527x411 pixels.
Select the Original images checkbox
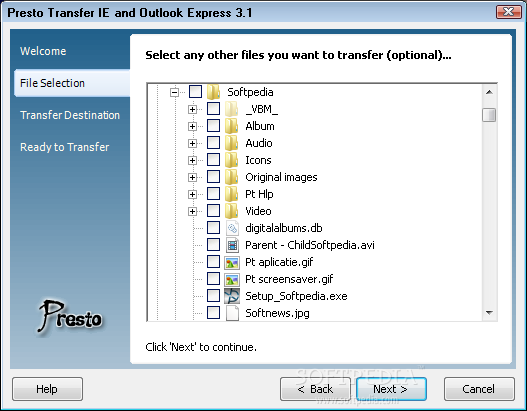point(213,176)
